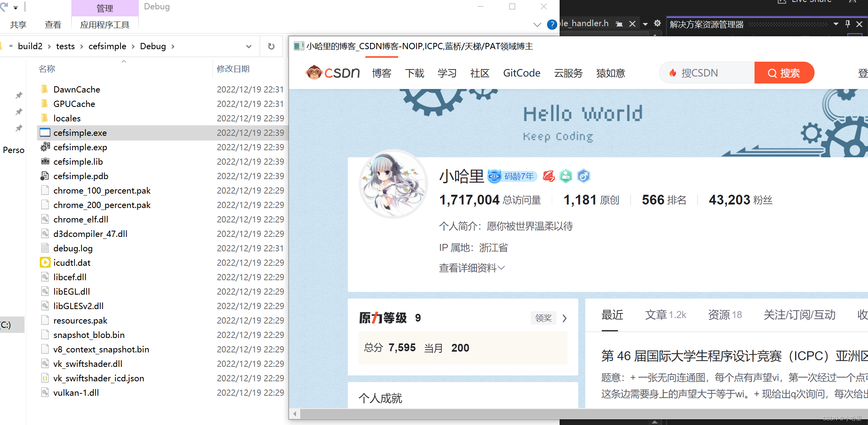Open the Explorer help question mark icon

point(552,25)
